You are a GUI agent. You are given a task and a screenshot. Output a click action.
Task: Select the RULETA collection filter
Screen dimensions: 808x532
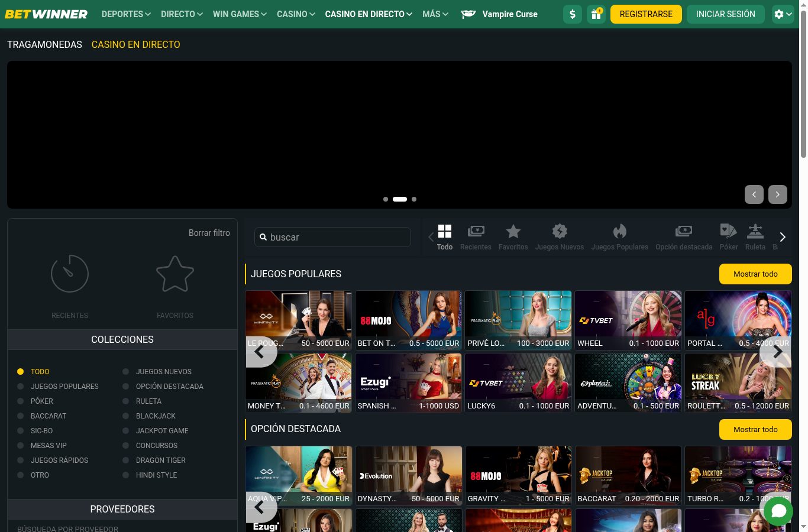(142, 401)
